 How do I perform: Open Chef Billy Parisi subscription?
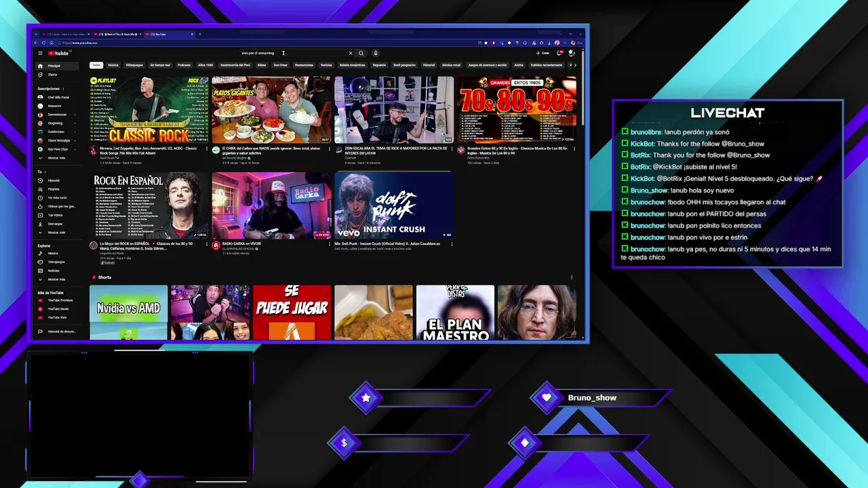click(x=57, y=98)
